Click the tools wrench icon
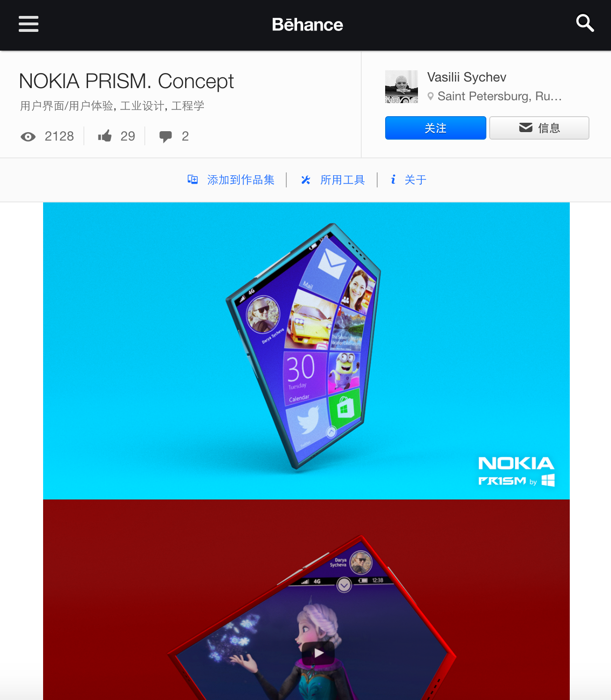The width and height of the screenshot is (611, 700). tap(306, 180)
